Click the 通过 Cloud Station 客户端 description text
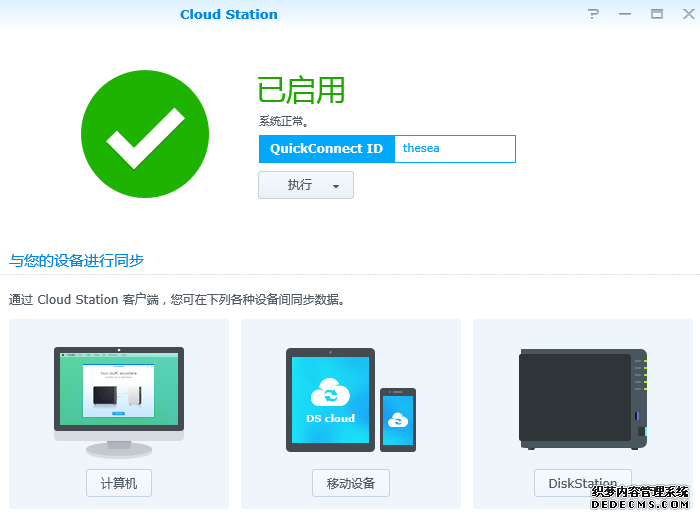Screen dimensions: 700x519 (177, 299)
